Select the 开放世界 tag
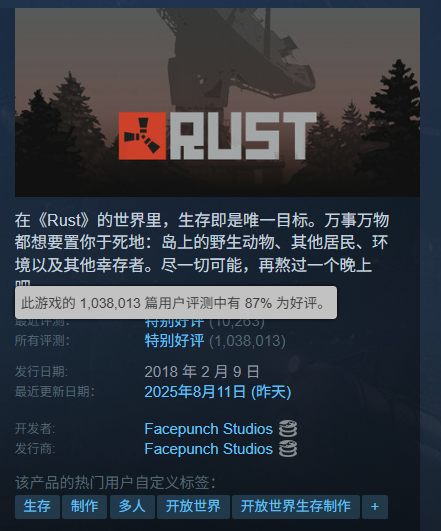The image size is (441, 531). click(193, 507)
